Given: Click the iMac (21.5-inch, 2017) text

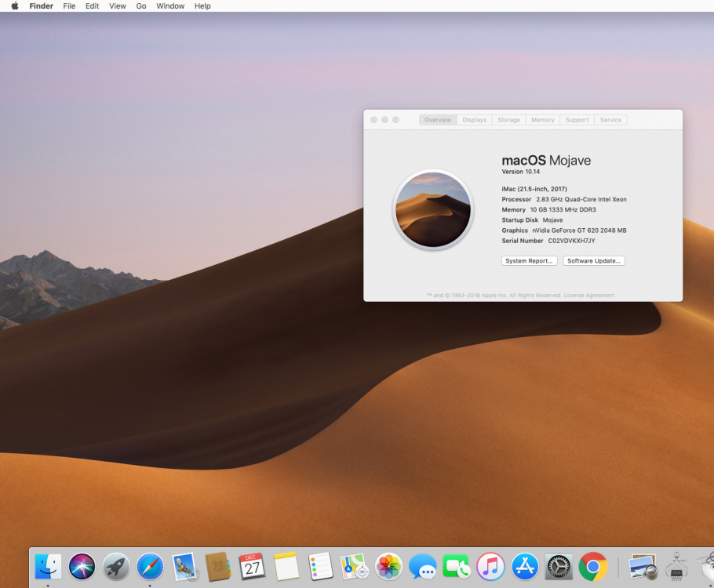Looking at the screenshot, I should 534,189.
